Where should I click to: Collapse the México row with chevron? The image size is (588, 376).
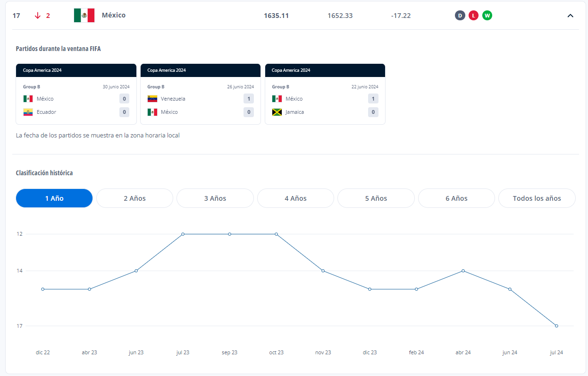click(x=570, y=16)
